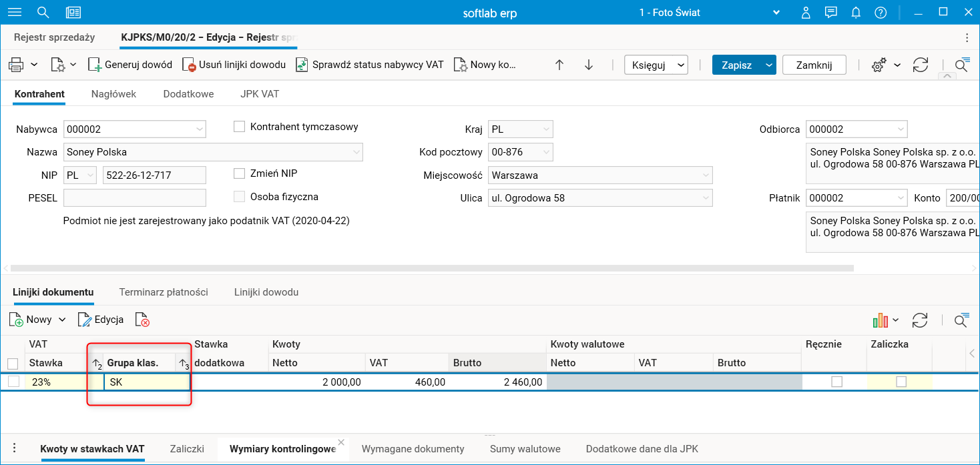Open the Terminarz płatności tab

[x=164, y=292]
